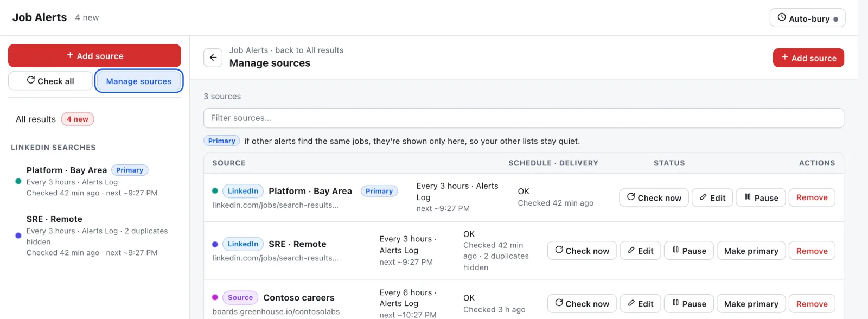The width and height of the screenshot is (868, 319).
Task: Run Check all sources
Action: [50, 81]
